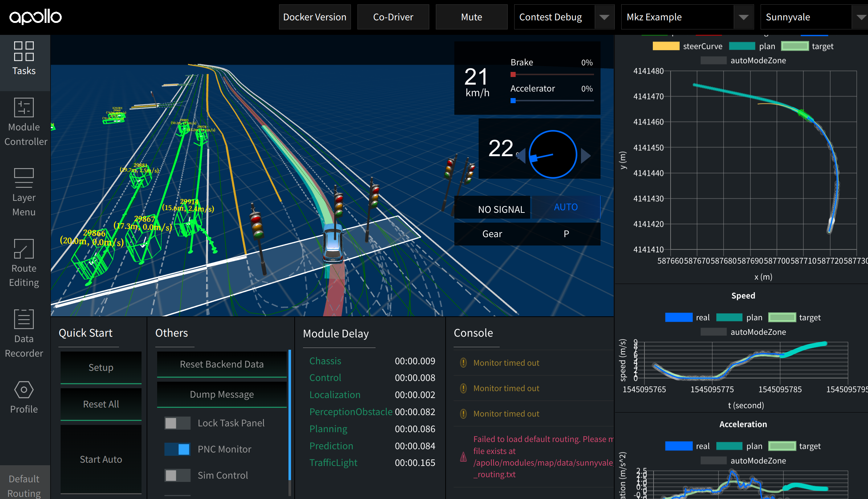Select the Route Editing icon
Screen dimensions: 868x499
(24, 248)
